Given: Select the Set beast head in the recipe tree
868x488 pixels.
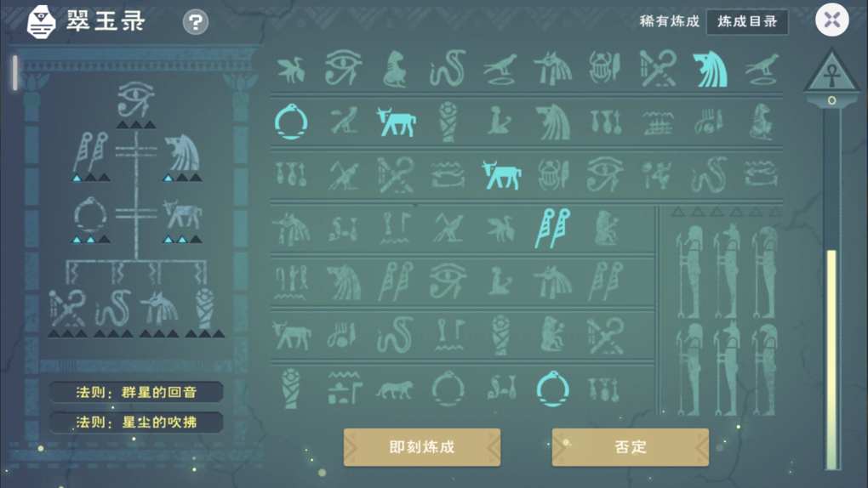Looking at the screenshot, I should pos(182,153).
